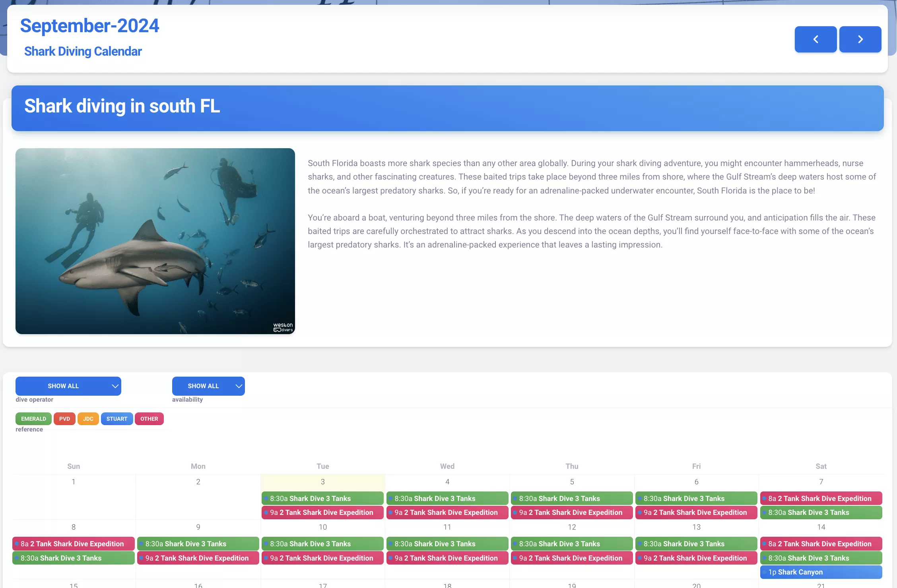Click the OTHER operator tag
The image size is (897, 588).
[149, 419]
